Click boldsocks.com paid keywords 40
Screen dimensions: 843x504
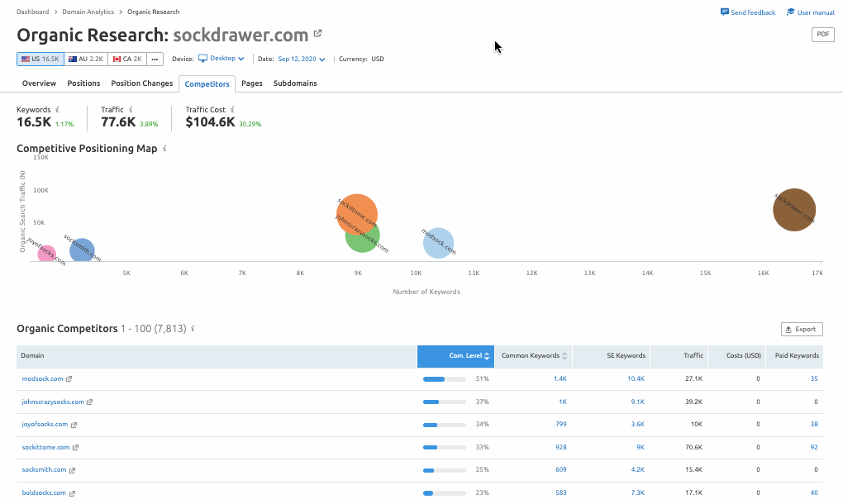coord(814,492)
